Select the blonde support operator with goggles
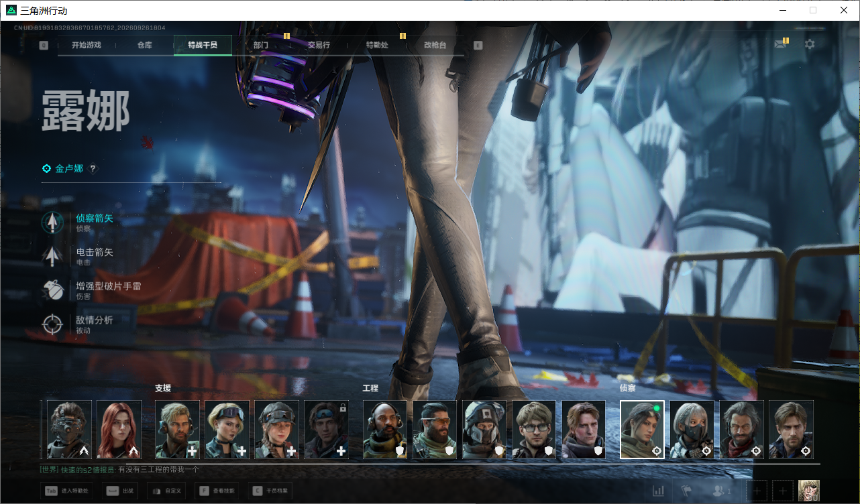 (x=227, y=430)
